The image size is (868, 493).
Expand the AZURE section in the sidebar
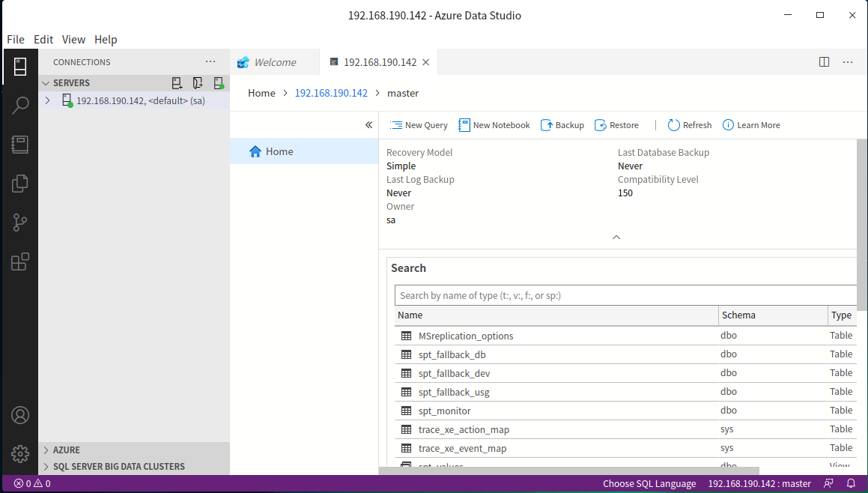[67, 450]
